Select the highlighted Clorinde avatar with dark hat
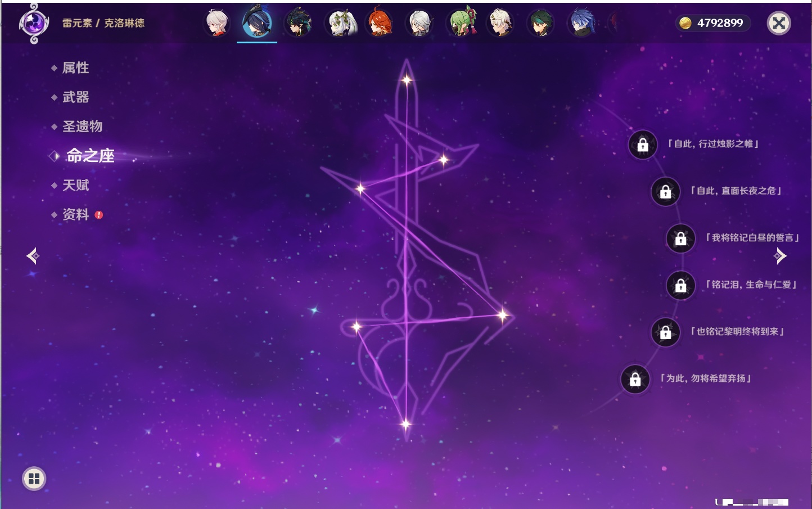This screenshot has width=812, height=509. [x=257, y=22]
